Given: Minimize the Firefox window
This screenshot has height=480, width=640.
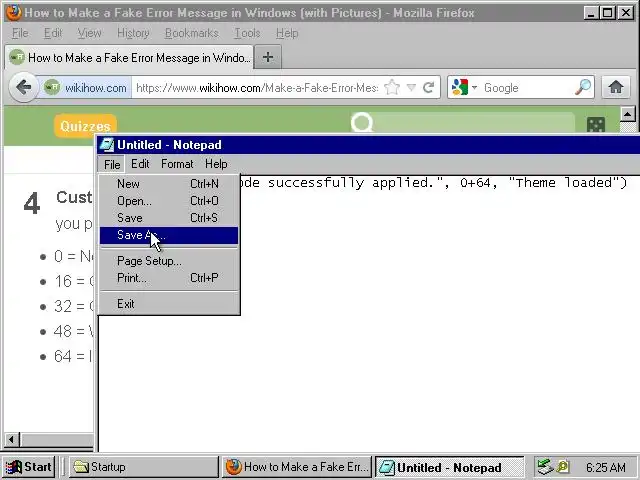Looking at the screenshot, I should pyautogui.click(x=590, y=13).
